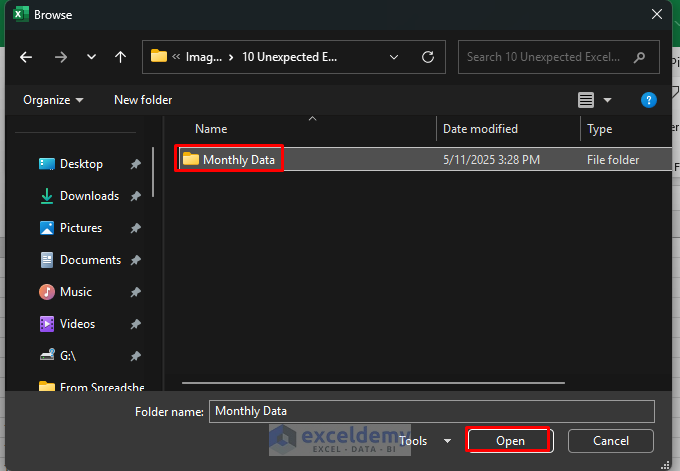Unpin Desktop via its pin icon
680x471 pixels.
click(136, 164)
